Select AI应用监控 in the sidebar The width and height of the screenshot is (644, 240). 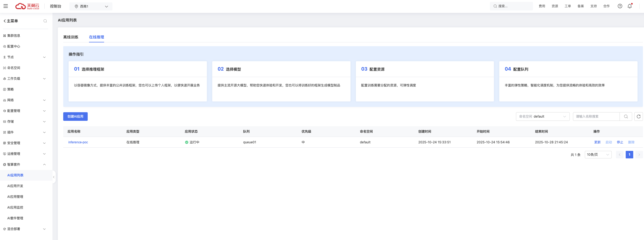click(x=15, y=208)
